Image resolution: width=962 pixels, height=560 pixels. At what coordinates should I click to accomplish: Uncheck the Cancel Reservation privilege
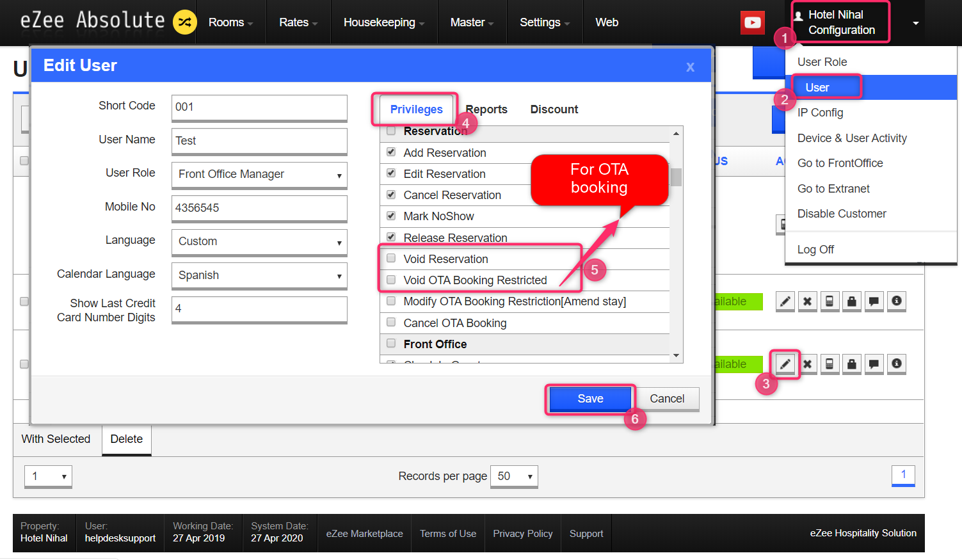[x=391, y=195]
